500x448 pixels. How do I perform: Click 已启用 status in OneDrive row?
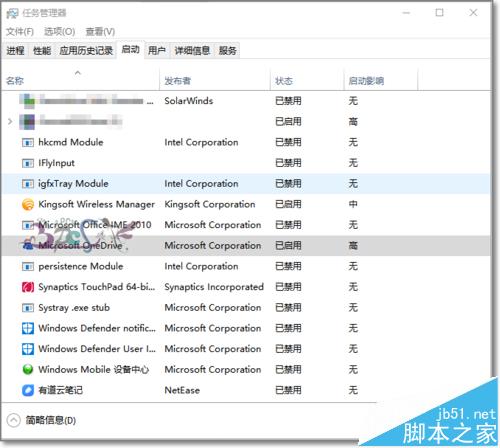288,246
